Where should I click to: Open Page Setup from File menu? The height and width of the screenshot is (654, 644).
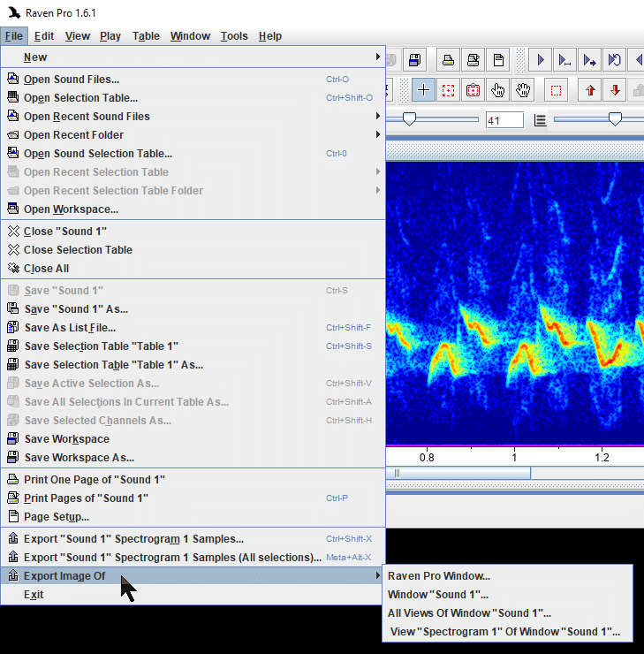(193, 517)
